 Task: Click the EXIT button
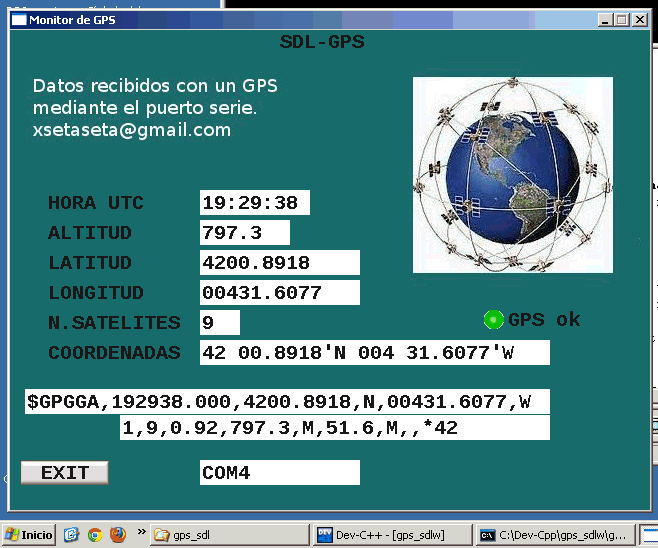click(x=64, y=473)
